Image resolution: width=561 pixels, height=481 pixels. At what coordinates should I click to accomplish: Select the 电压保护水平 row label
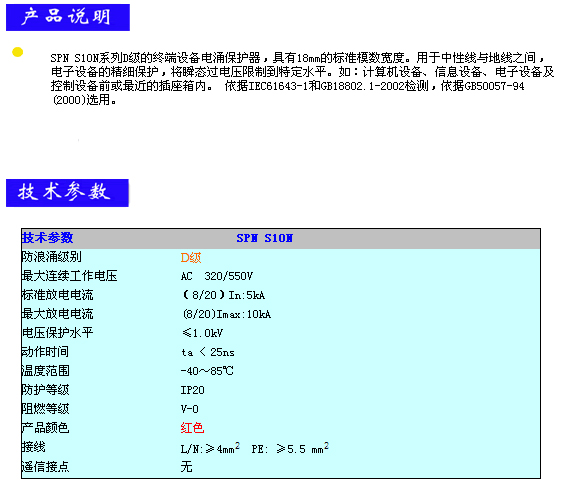pos(58,333)
